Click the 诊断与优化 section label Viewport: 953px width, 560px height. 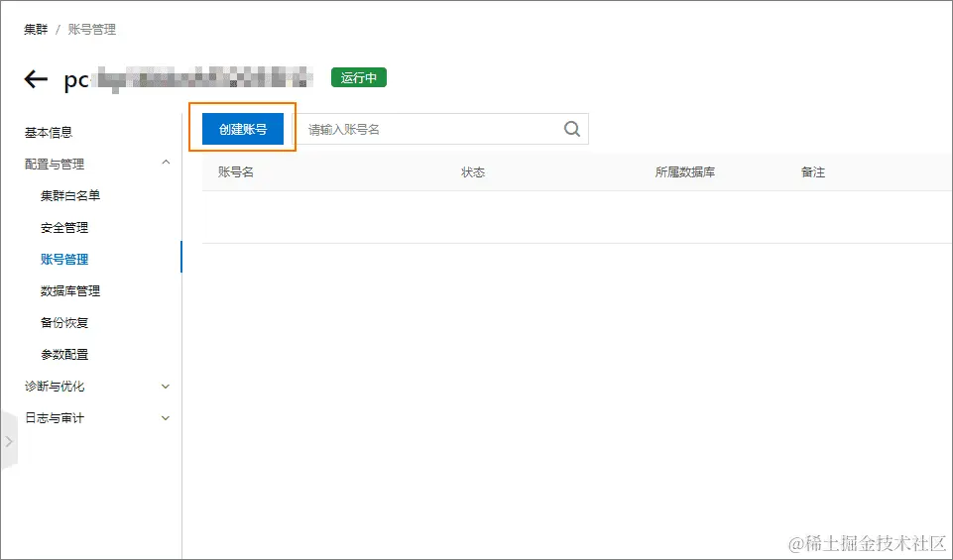(55, 387)
